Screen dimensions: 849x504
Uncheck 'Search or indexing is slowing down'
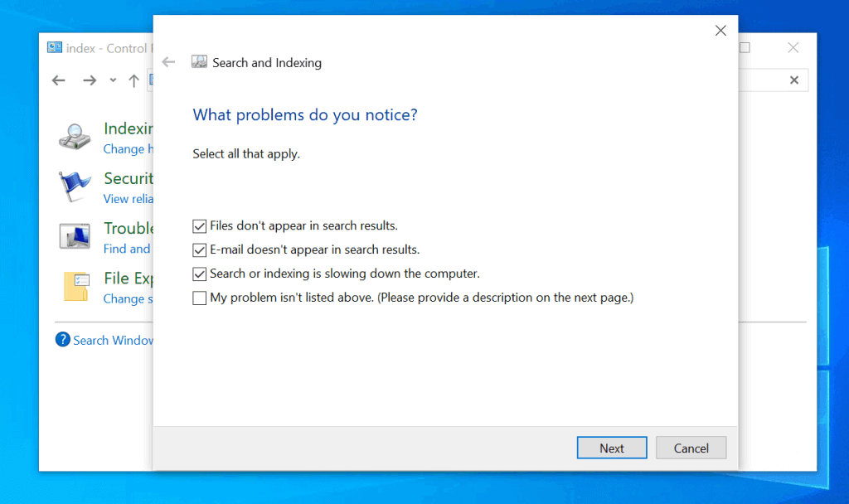(199, 274)
